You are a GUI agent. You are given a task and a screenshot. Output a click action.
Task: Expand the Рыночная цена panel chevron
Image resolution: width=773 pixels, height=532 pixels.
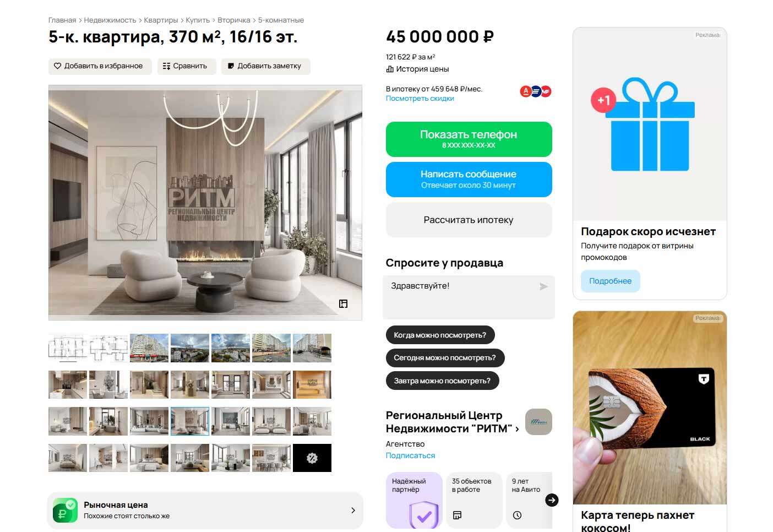pyautogui.click(x=353, y=511)
